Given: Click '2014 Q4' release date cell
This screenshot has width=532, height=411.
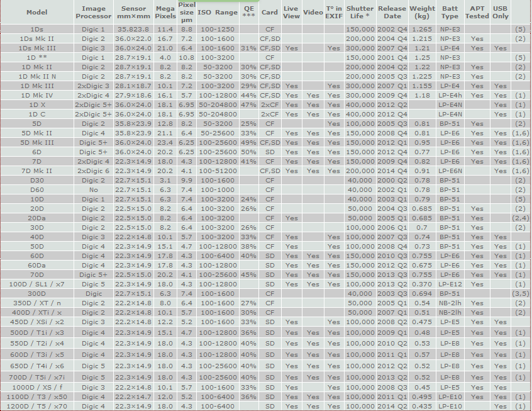Looking at the screenshot, I should point(392,171).
